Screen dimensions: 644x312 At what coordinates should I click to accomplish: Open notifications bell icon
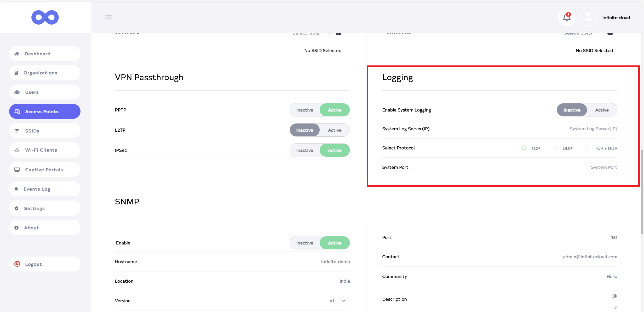click(566, 18)
